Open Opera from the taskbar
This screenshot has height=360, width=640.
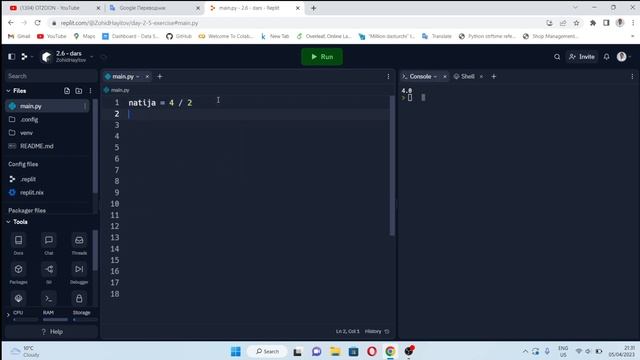372,351
